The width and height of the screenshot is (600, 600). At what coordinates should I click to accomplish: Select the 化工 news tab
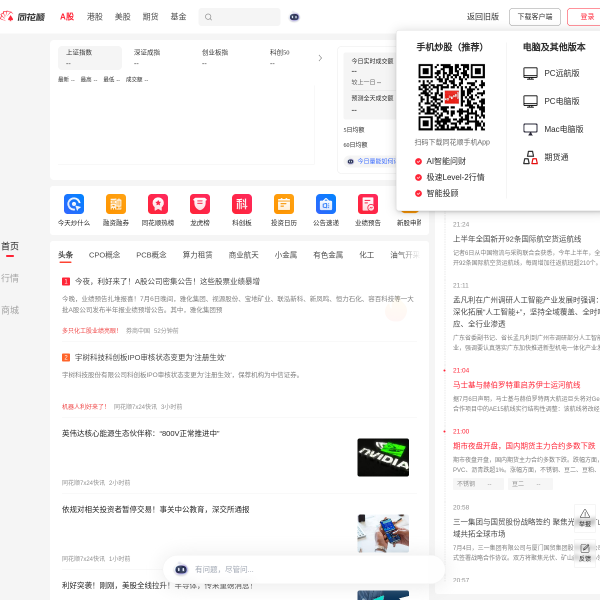point(367,255)
